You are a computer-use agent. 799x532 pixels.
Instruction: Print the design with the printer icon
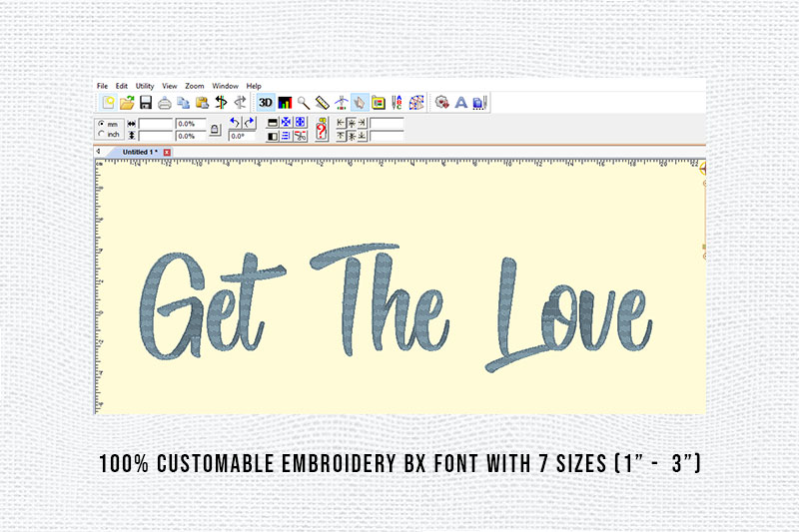coord(164,104)
